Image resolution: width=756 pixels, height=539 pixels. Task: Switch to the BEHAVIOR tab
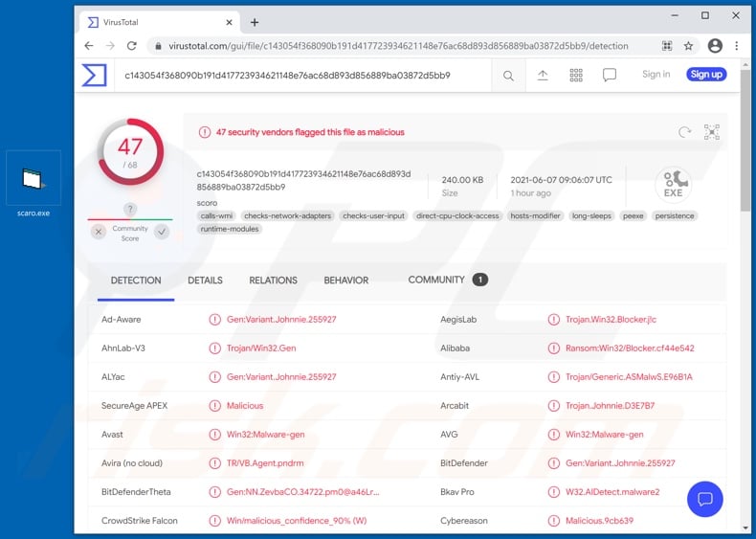(345, 281)
